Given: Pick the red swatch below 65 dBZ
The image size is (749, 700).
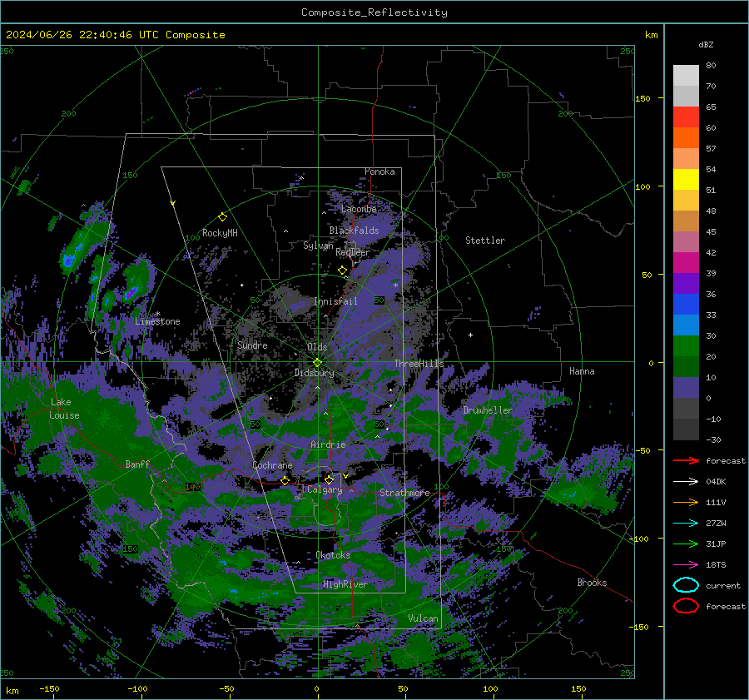Looking at the screenshot, I should (686, 117).
